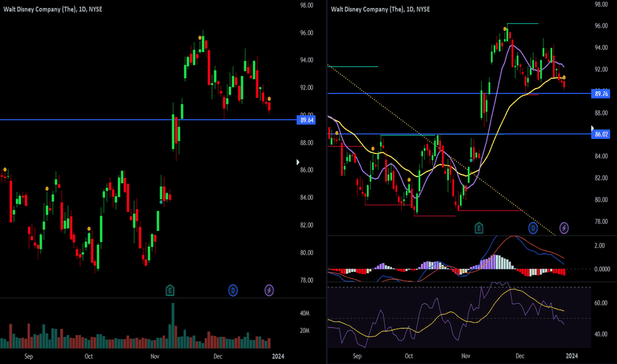Viewport: 617px width, 364px height.
Task: Click the left chart's Walt Disney Company title
Action: pyautogui.click(x=53, y=9)
